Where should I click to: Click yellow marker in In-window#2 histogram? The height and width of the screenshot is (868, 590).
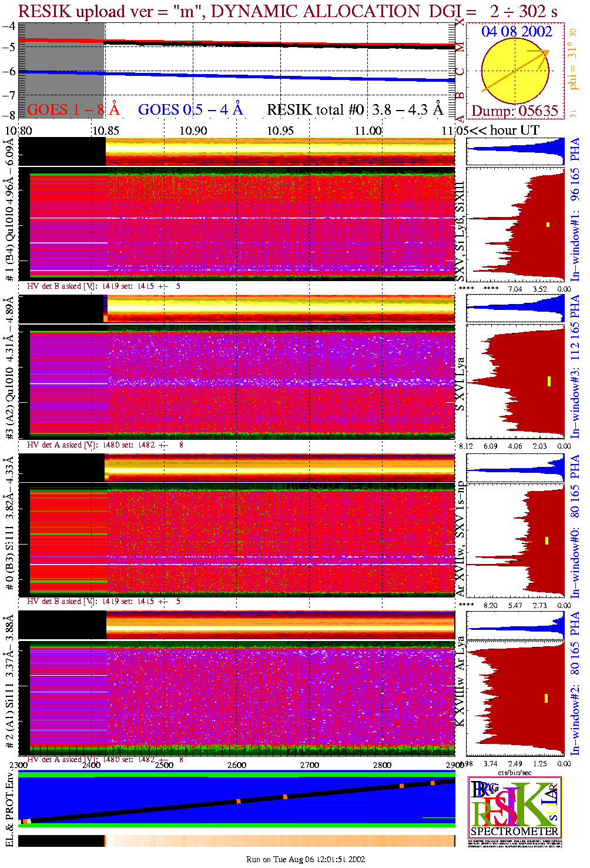(x=546, y=698)
